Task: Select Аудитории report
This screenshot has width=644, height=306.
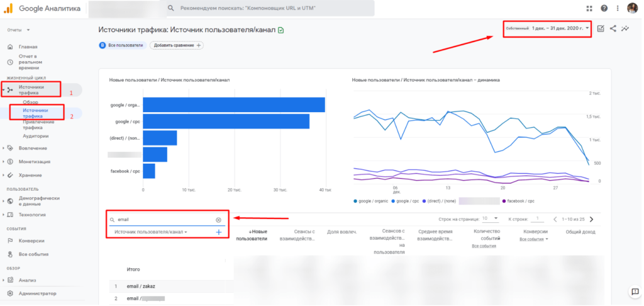Action: point(36,136)
